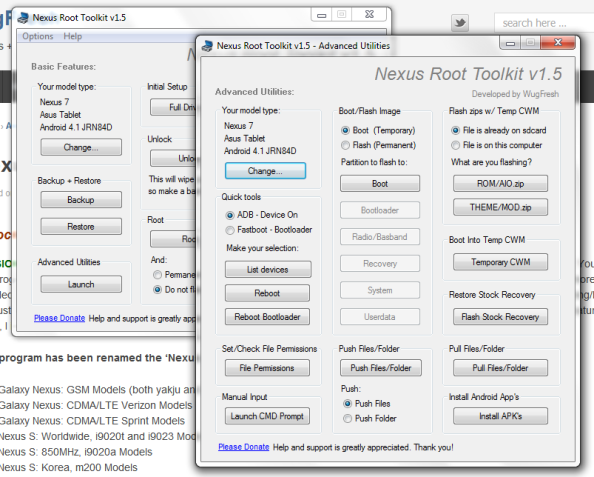Close the Advanced Utilities window
This screenshot has height=477, width=594.
(x=558, y=43)
